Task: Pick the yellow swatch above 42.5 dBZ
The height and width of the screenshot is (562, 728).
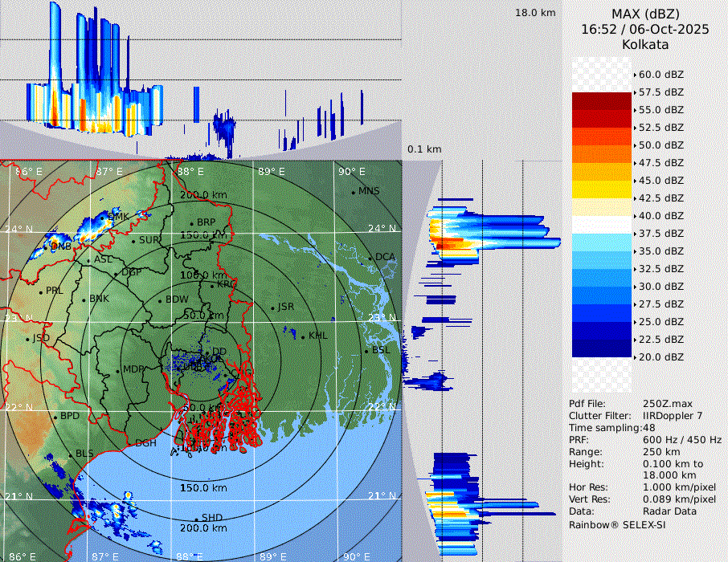Action: [602, 189]
